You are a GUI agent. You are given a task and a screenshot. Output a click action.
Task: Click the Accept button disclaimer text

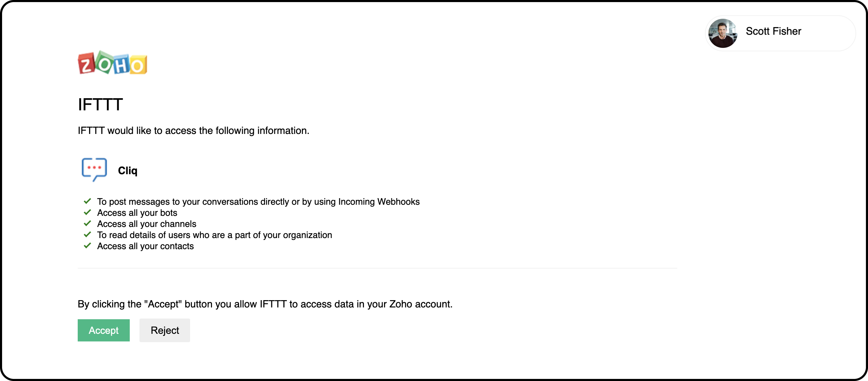tap(265, 304)
